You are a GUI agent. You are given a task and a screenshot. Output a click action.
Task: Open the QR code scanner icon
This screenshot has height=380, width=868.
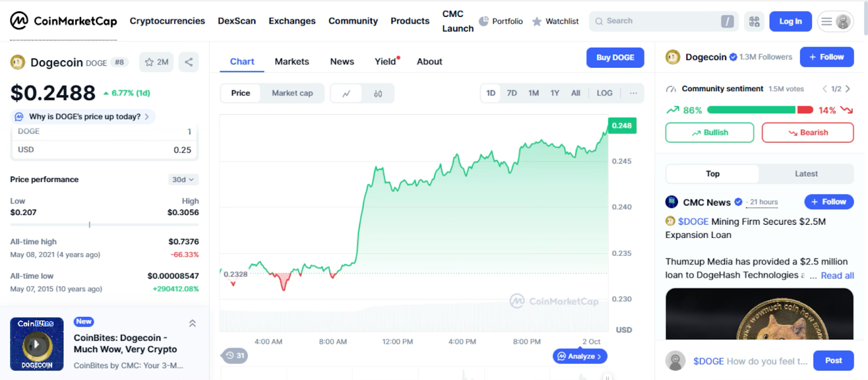point(754,21)
